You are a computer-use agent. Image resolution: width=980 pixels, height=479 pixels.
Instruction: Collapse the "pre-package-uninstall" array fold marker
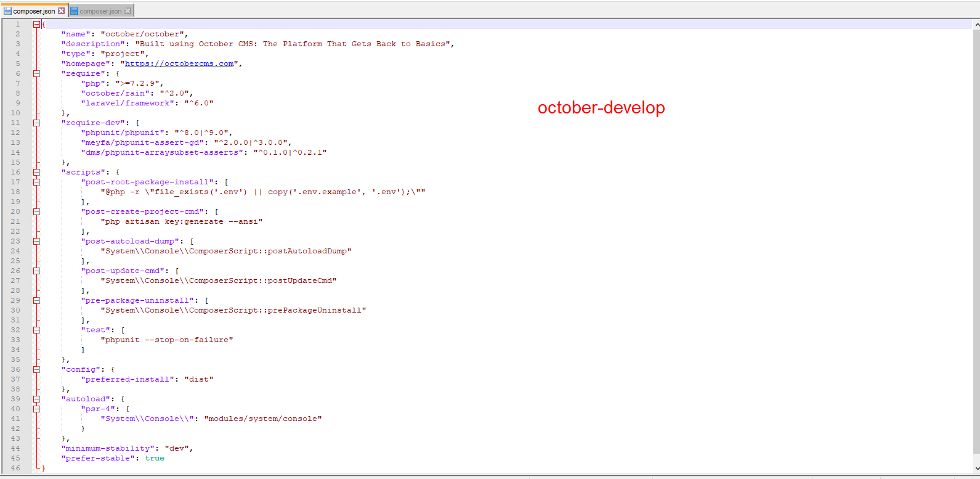coord(36,300)
